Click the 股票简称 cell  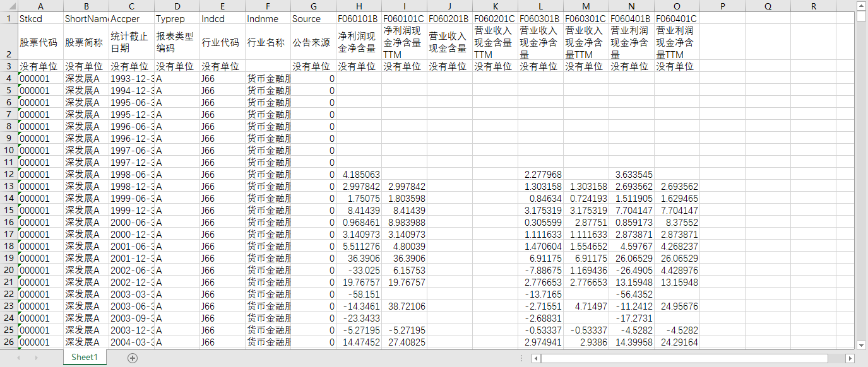(x=86, y=42)
